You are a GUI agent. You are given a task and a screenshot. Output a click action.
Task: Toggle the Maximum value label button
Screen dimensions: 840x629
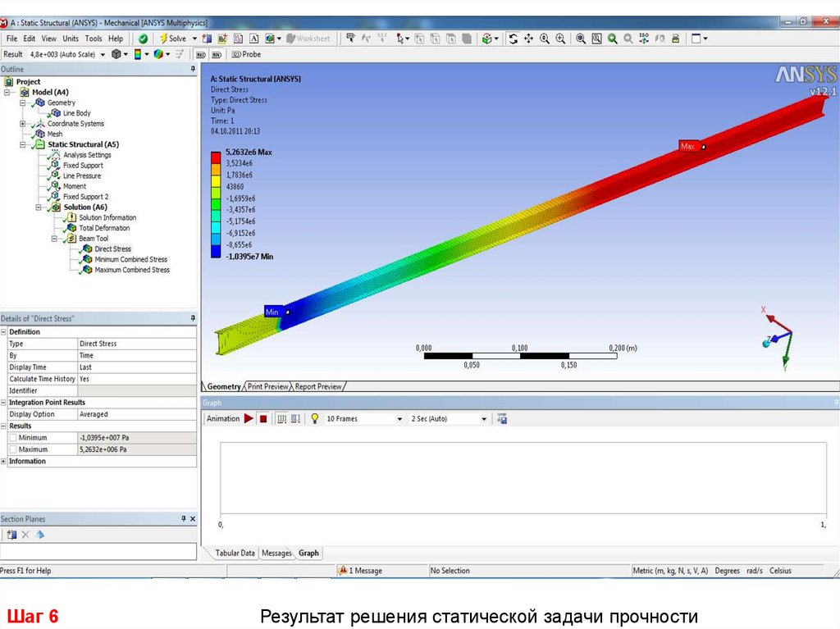[201, 55]
